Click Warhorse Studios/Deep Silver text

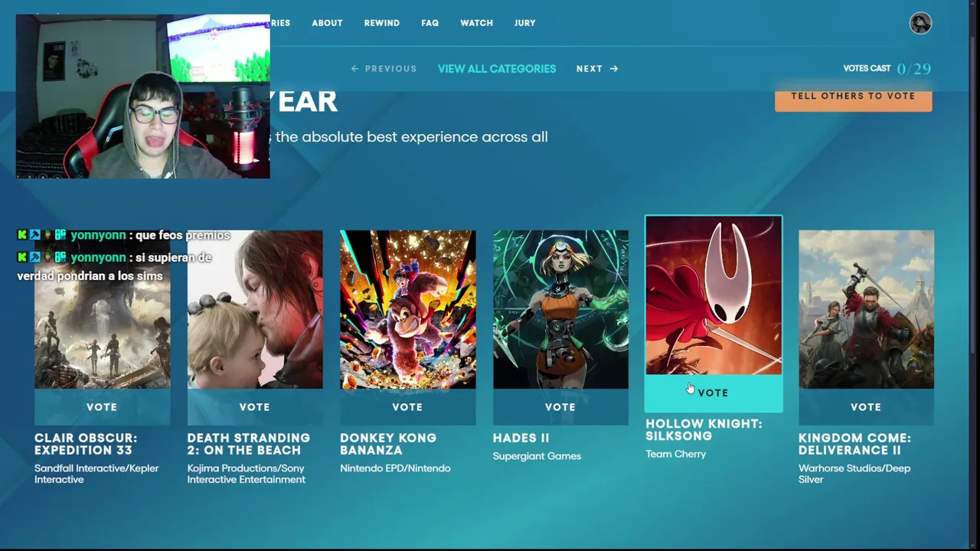click(854, 474)
